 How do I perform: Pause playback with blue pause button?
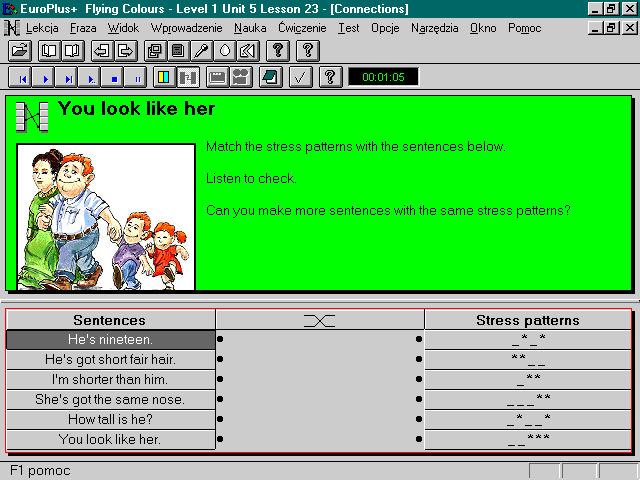[138, 78]
